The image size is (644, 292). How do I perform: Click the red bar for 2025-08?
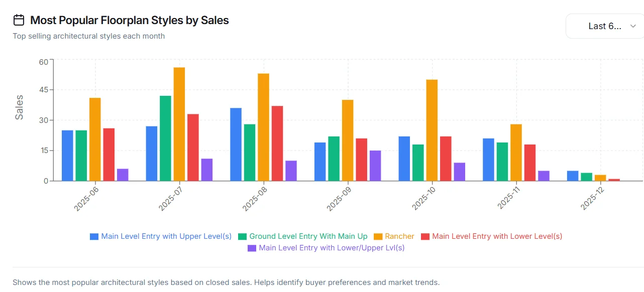pos(277,143)
